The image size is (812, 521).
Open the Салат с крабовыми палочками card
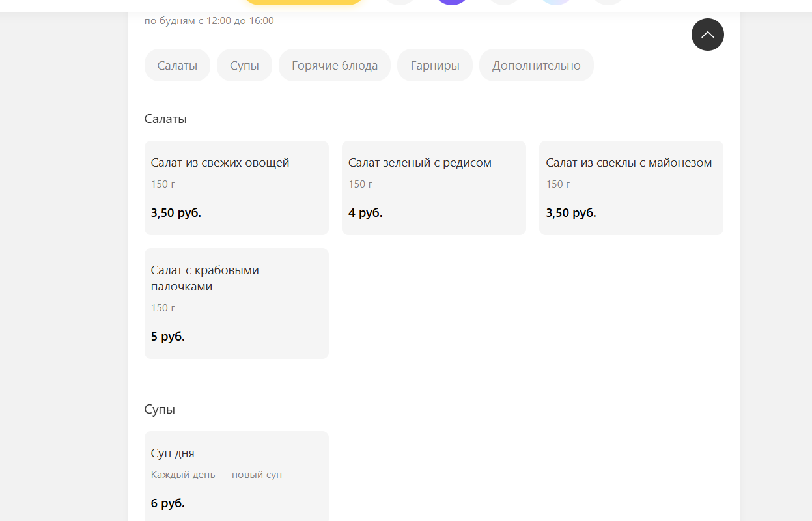click(x=236, y=303)
